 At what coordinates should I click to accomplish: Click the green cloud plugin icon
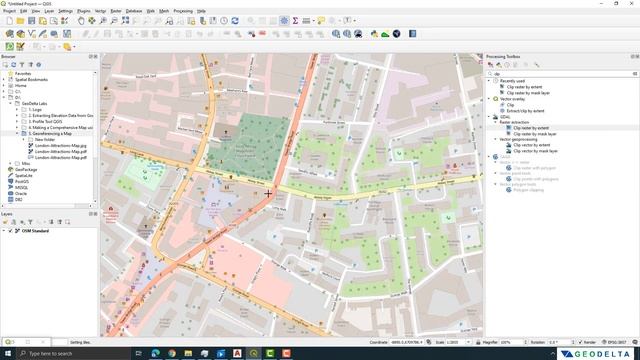coord(385,34)
